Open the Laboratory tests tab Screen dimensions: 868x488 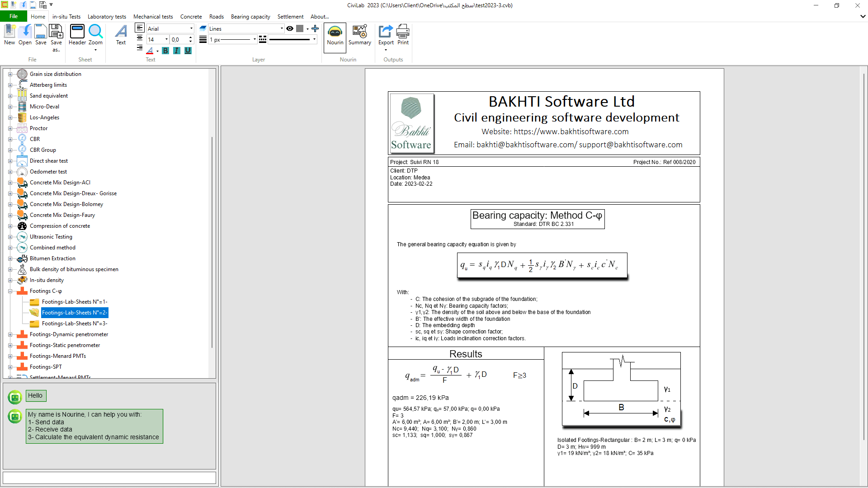[107, 17]
